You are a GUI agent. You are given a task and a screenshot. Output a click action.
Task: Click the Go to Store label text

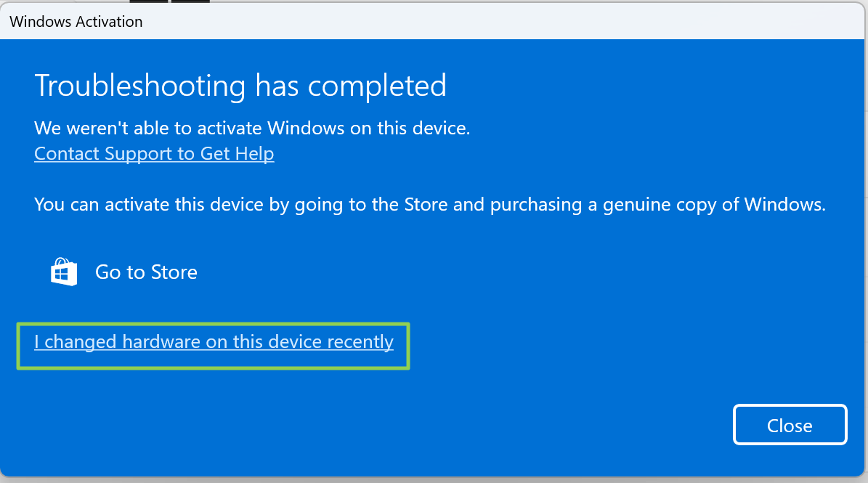coord(145,272)
